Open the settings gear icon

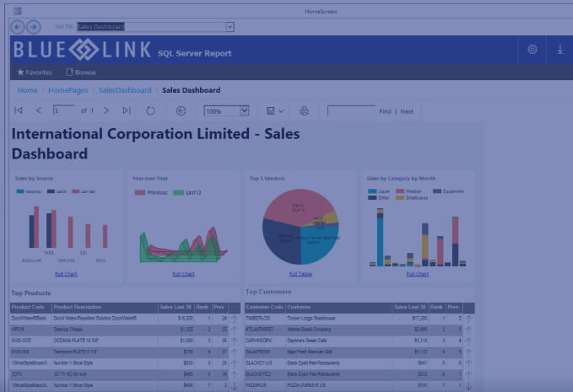tap(532, 50)
